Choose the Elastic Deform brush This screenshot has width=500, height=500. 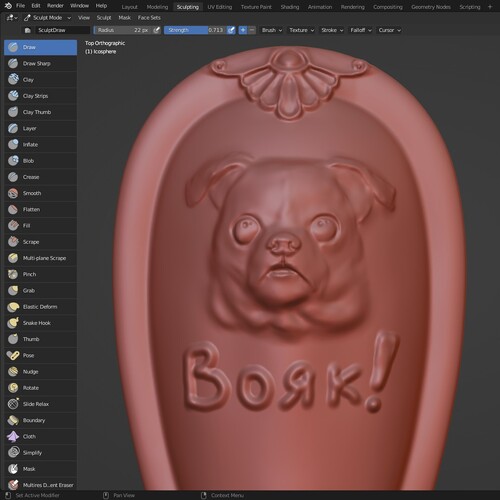pos(40,307)
